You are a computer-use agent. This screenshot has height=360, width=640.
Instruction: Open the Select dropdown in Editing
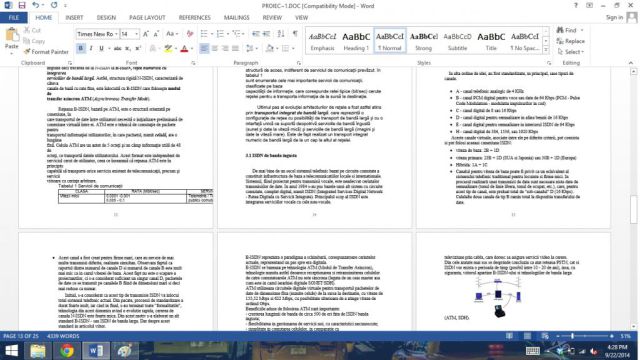[571, 52]
